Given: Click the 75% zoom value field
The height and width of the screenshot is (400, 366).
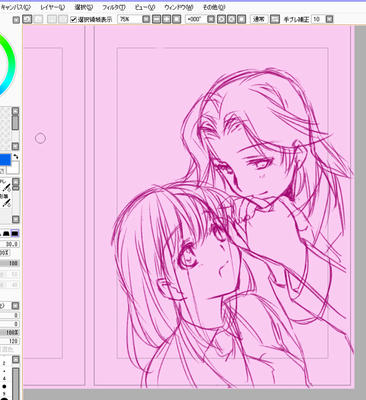Looking at the screenshot, I should (x=129, y=19).
